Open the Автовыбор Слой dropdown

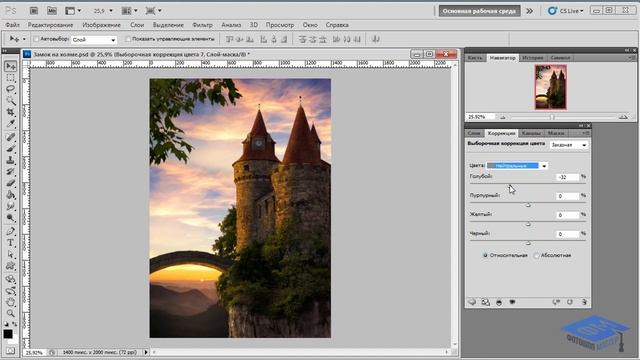(94, 40)
